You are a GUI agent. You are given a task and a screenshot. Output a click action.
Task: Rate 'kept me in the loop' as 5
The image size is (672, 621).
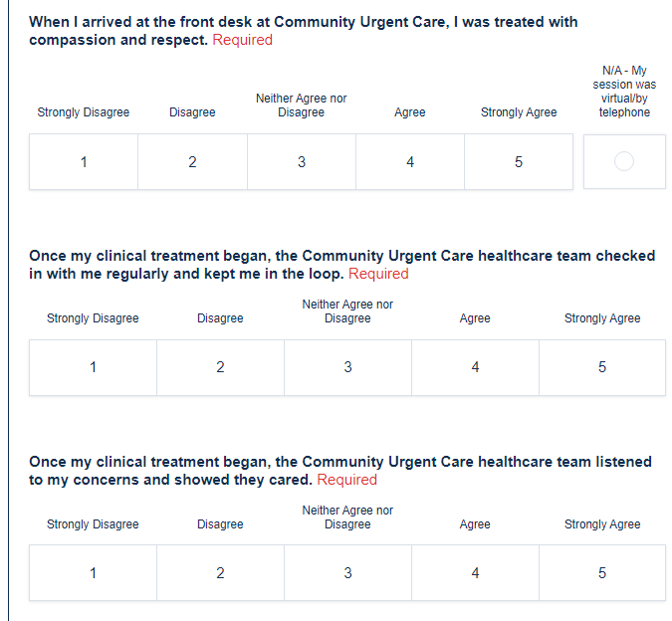(602, 367)
